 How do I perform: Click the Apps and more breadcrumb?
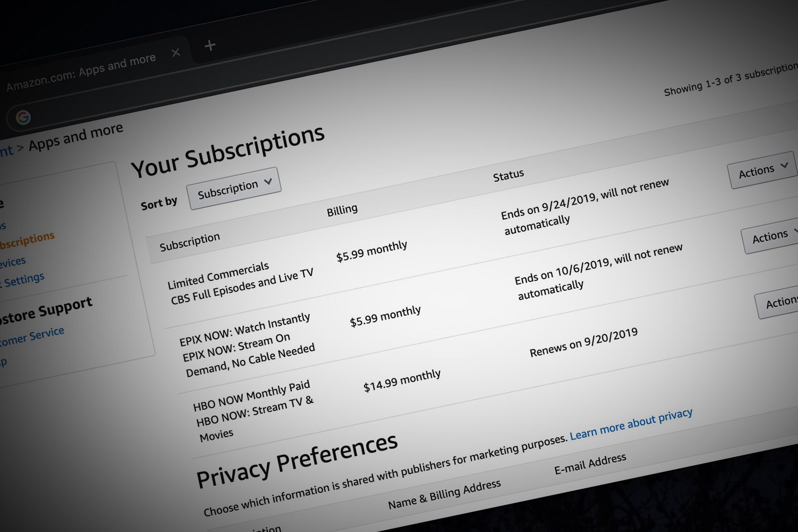click(x=76, y=137)
